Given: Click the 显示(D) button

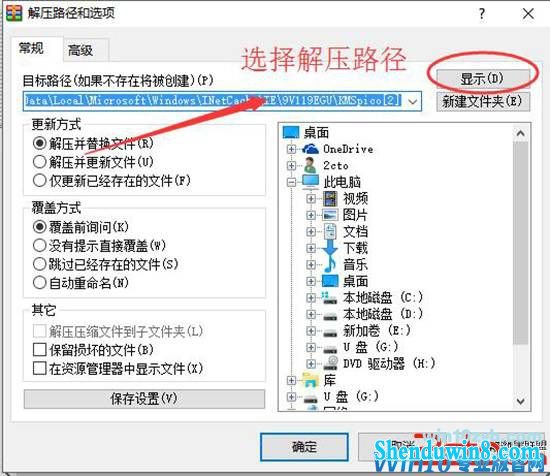Looking at the screenshot, I should 483,79.
